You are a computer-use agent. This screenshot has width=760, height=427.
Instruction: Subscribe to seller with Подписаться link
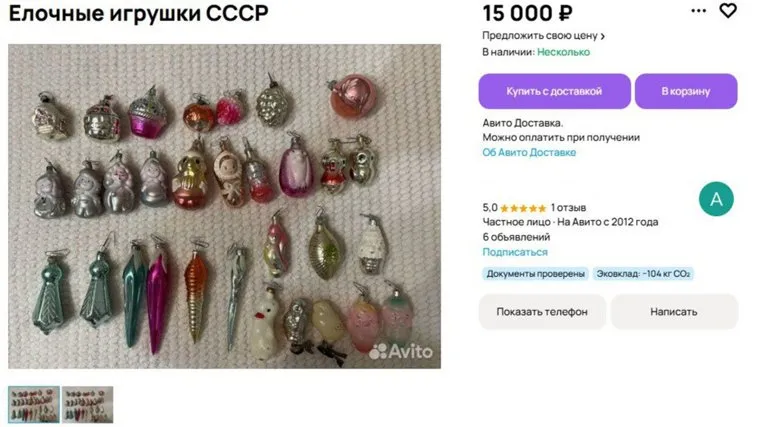(515, 252)
